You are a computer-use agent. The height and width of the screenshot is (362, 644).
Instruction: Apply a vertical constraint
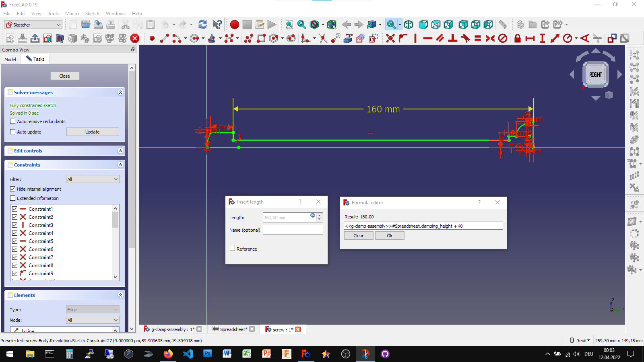point(415,38)
